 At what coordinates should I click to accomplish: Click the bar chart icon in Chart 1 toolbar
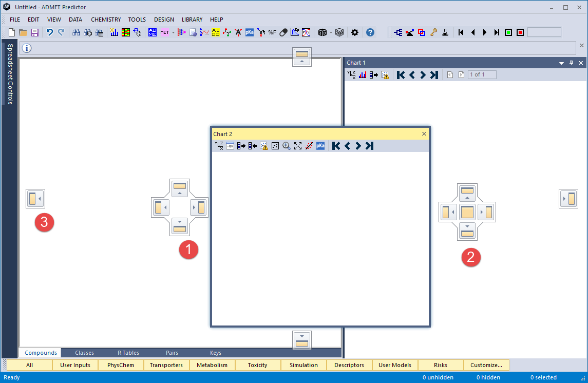[x=362, y=75]
